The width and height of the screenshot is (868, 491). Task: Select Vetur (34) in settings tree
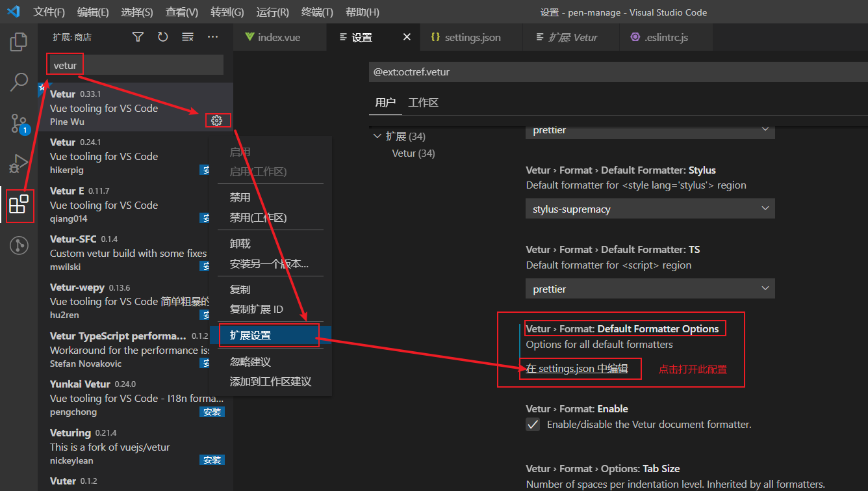[413, 153]
